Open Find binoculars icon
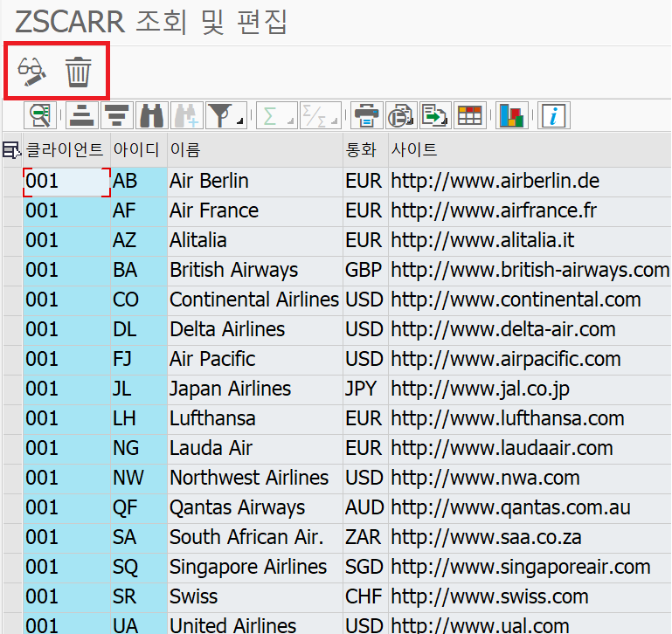The width and height of the screenshot is (672, 634). tap(152, 115)
